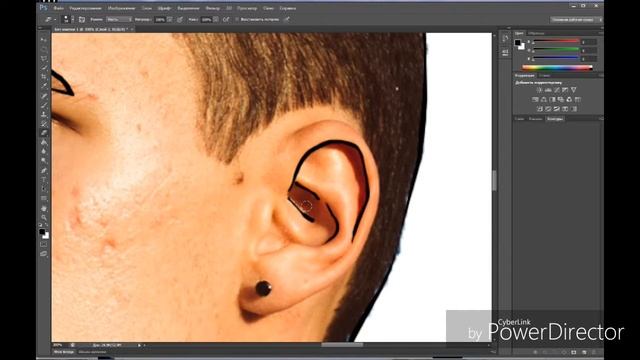This screenshot has height=360, width=640.
Task: Open the Файл menu
Action: tap(58, 8)
